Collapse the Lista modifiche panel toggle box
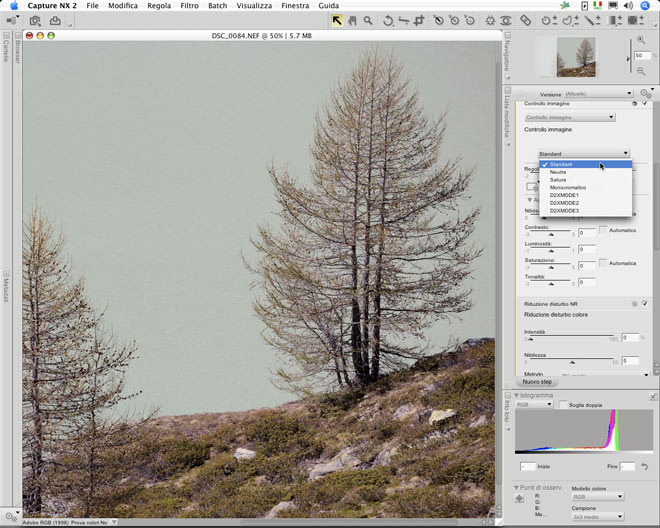Screen dimensions: 660x528 click(x=508, y=91)
